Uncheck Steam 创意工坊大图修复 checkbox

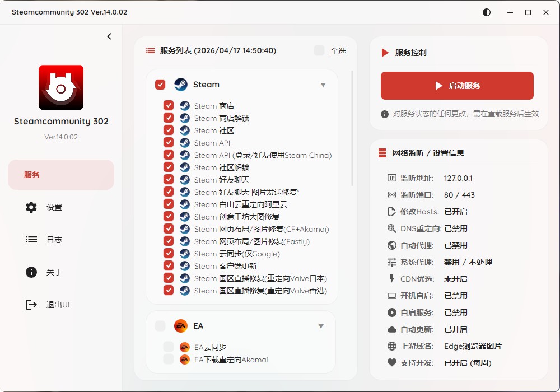tap(169, 216)
